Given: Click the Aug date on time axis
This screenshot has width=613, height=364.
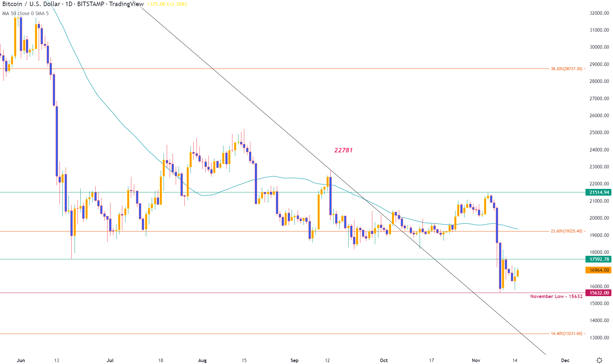Looking at the screenshot, I should (x=202, y=360).
